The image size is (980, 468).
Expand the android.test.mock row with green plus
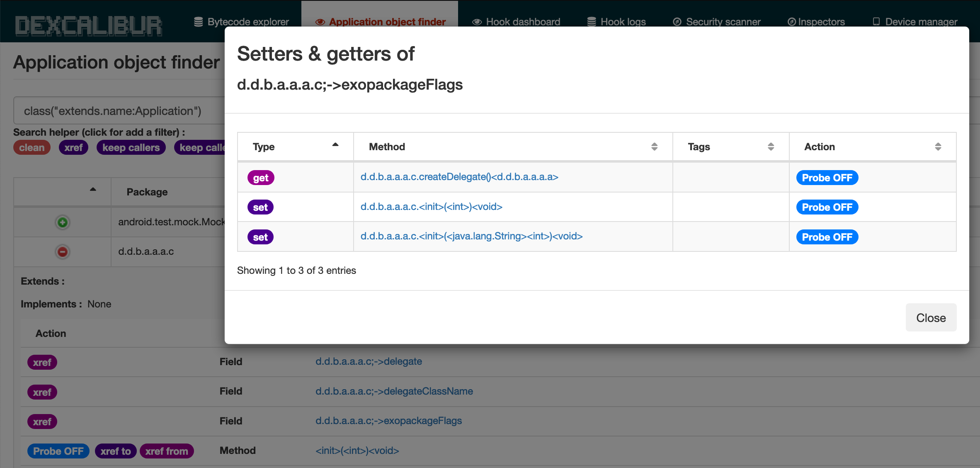63,222
